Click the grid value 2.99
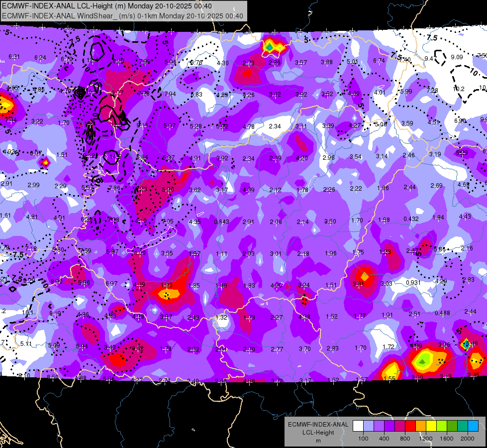The width and height of the screenshot is (487, 448). [x=33, y=185]
